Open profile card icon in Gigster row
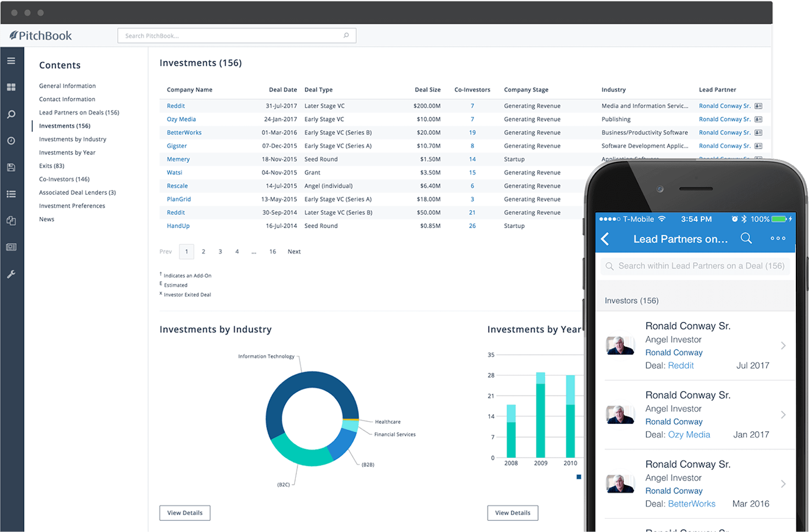Viewport: 809px width, 532px height. click(758, 146)
